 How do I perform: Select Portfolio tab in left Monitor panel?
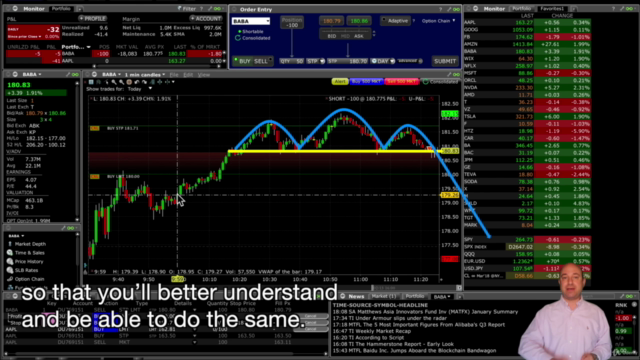(61, 9)
